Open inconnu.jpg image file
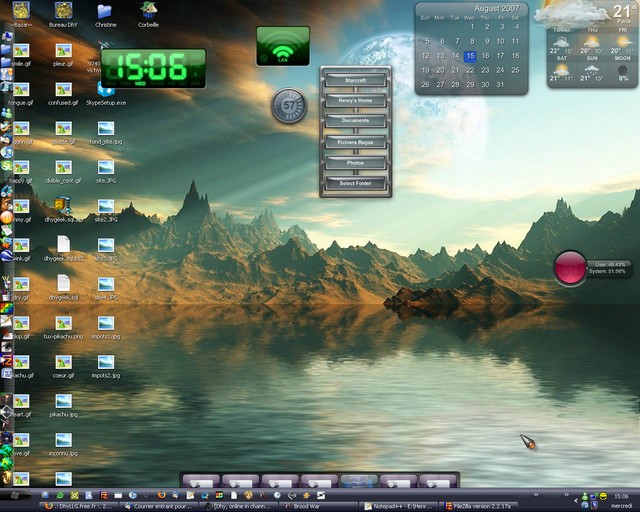Screen dimensions: 640x512 point(63,445)
